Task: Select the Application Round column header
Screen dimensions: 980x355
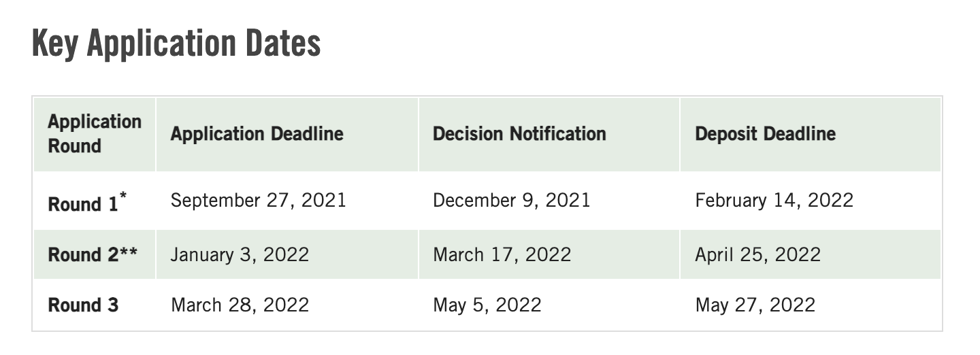Action: [x=95, y=134]
